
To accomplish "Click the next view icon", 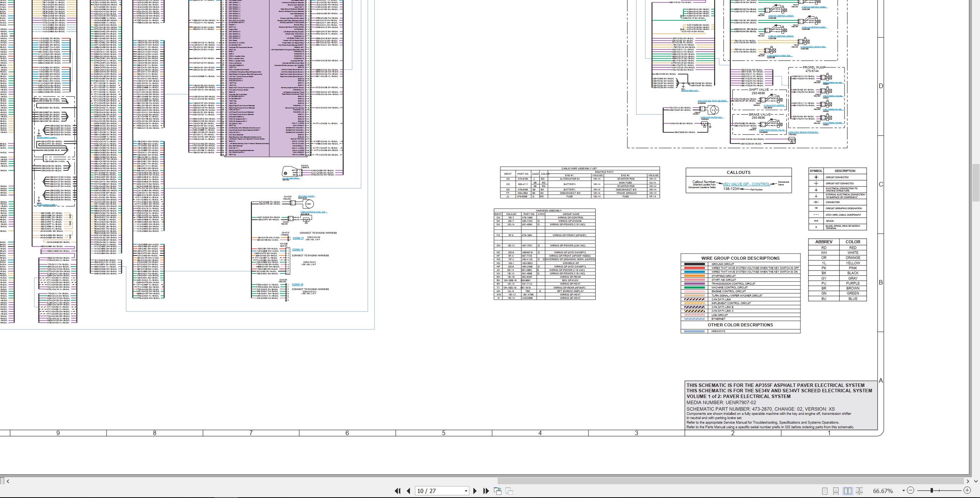I will [509, 491].
